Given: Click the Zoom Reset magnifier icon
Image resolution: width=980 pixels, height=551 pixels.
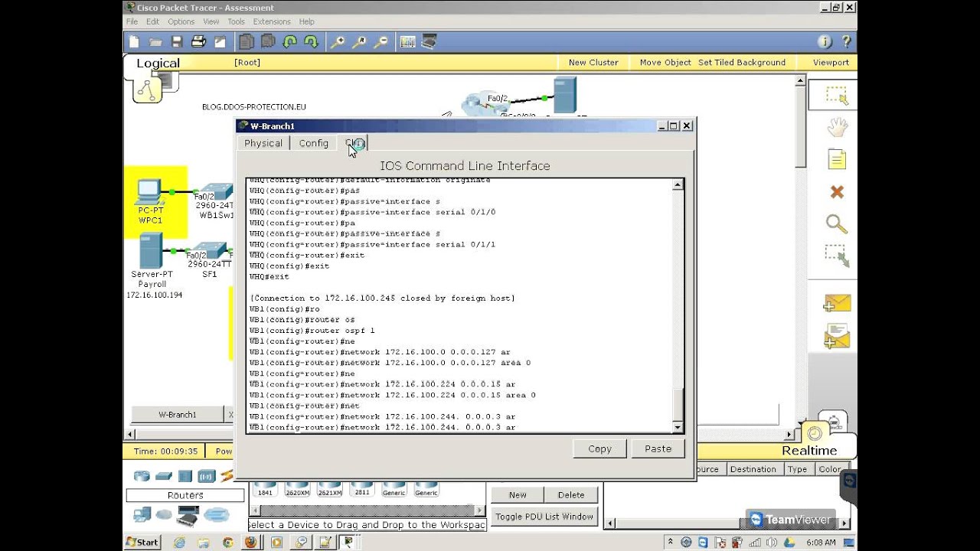Looking at the screenshot, I should (x=359, y=42).
